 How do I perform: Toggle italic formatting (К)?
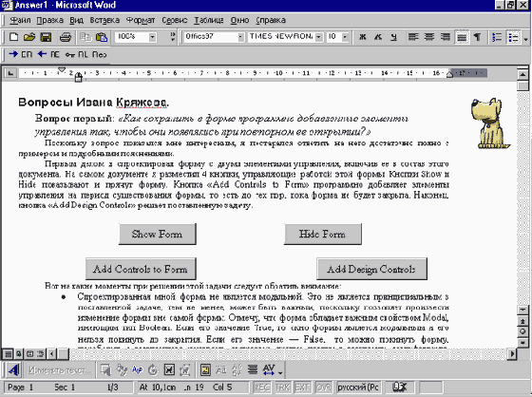point(378,37)
